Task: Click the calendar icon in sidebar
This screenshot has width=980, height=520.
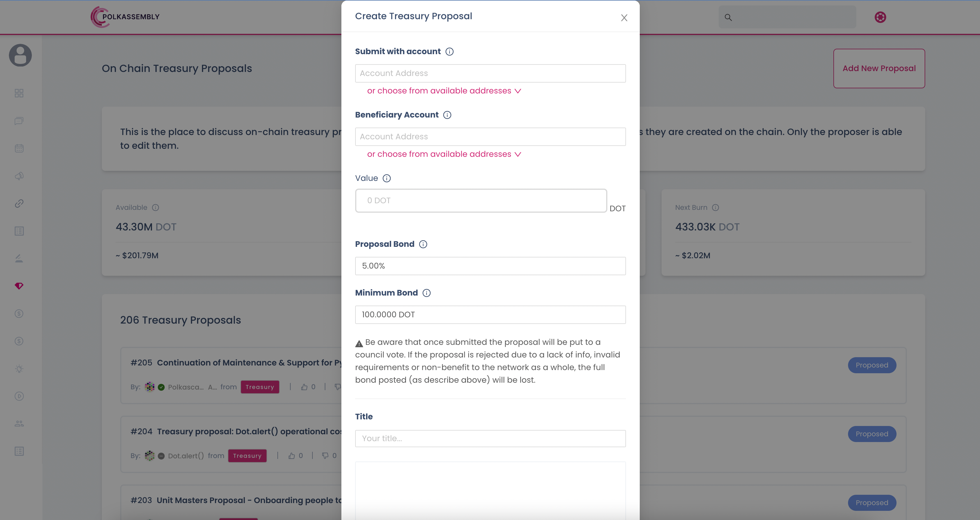Action: 19,148
